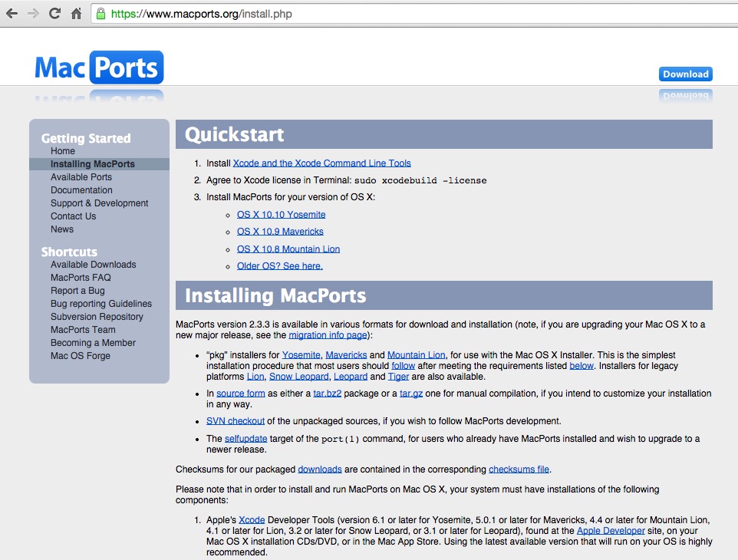Screen dimensions: 738x560
Task: Open Mac OS Forge shortcut
Action: [81, 356]
